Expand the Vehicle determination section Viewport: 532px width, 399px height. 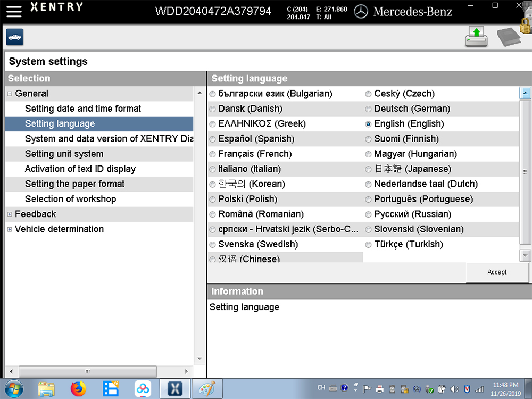pos(9,229)
